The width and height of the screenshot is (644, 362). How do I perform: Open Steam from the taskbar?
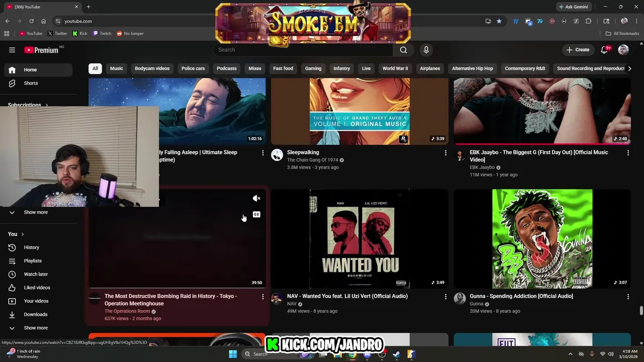pos(396,354)
